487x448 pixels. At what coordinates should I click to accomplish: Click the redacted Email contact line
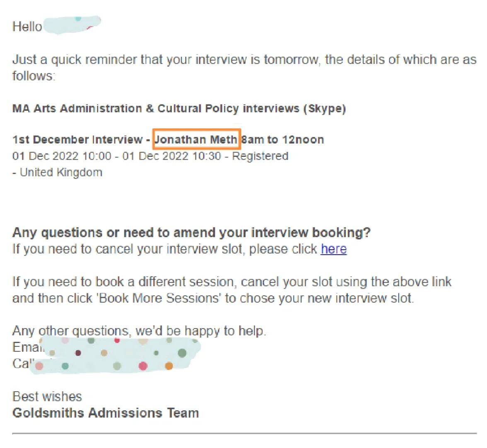[106, 347]
